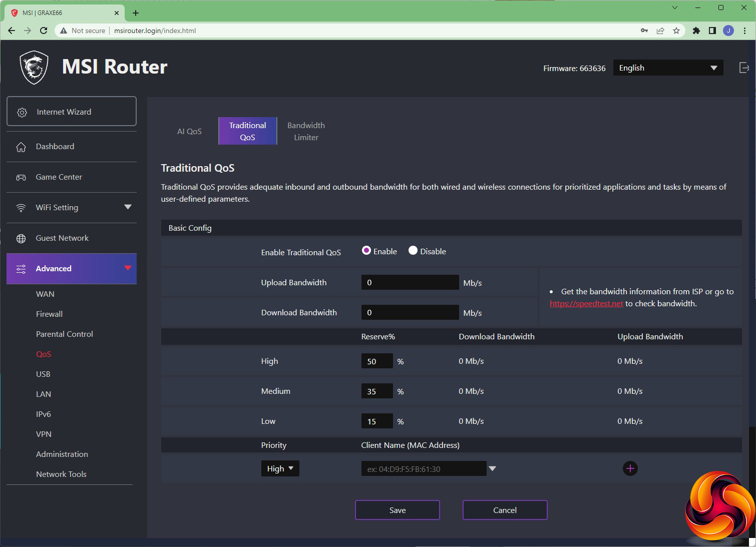
Task: Expand the client MAC address list arrow
Action: 492,468
